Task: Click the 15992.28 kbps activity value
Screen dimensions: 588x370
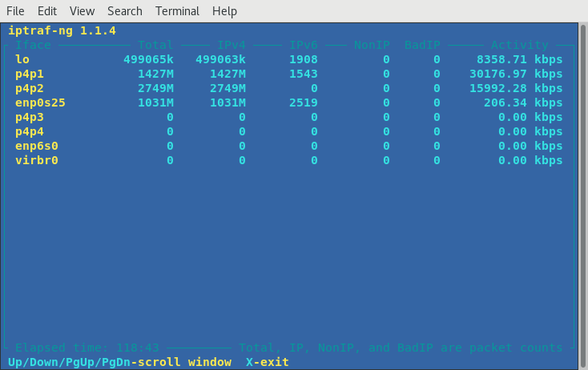Action: 516,88
